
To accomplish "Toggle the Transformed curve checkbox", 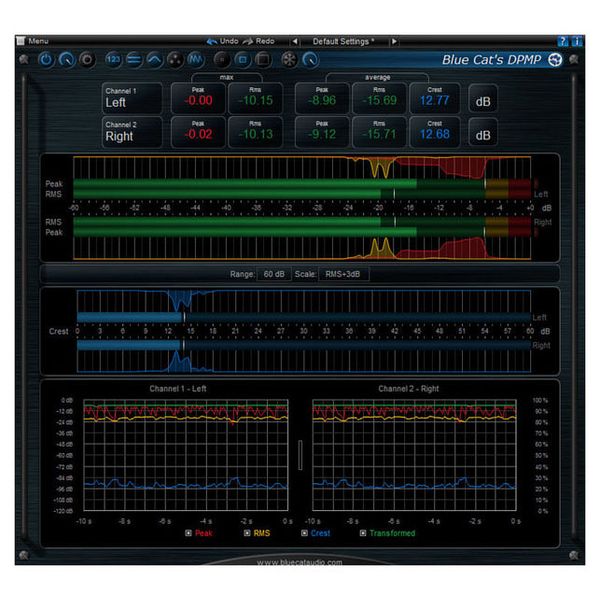I will tap(363, 533).
